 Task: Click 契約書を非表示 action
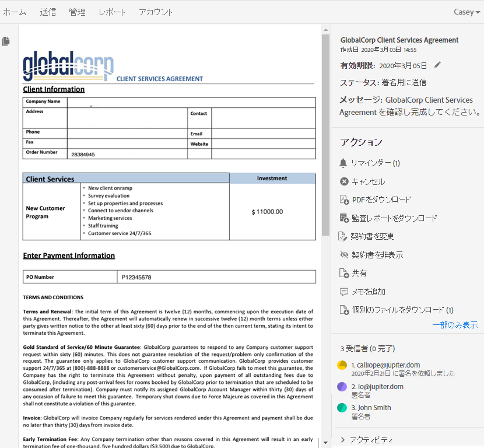click(x=377, y=255)
